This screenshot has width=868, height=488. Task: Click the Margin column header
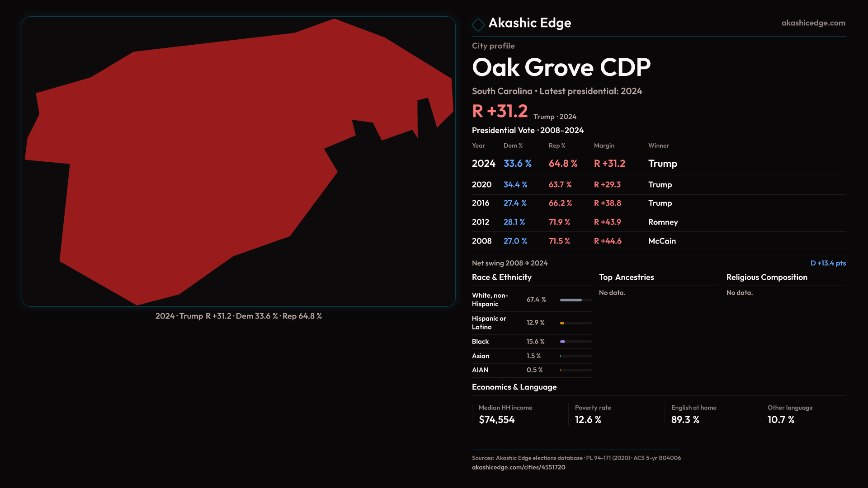pos(604,146)
